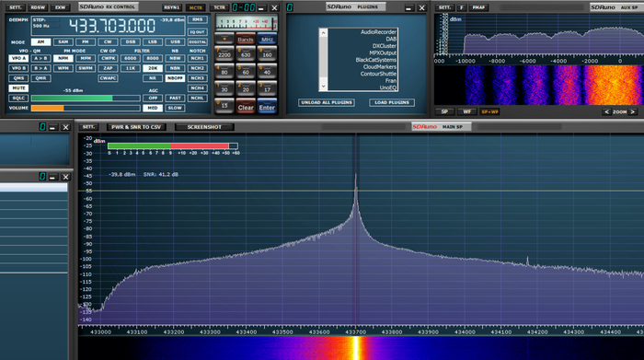The width and height of the screenshot is (644, 360).
Task: Toggle the NCHL notch lock button
Action: (x=198, y=99)
